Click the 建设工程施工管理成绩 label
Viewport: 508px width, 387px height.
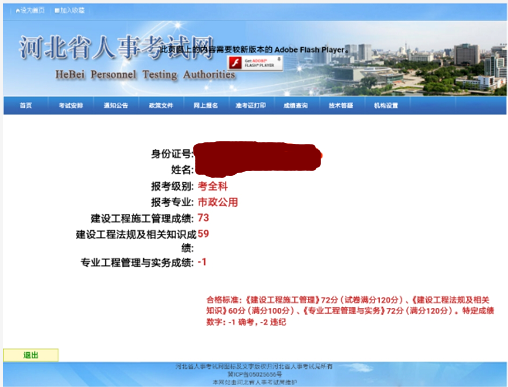pyautogui.click(x=142, y=218)
